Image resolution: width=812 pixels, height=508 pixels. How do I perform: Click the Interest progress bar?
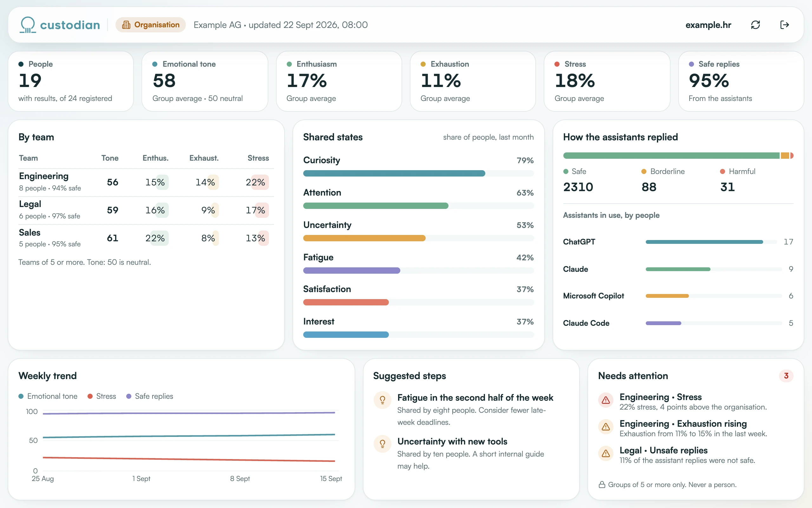(418, 335)
